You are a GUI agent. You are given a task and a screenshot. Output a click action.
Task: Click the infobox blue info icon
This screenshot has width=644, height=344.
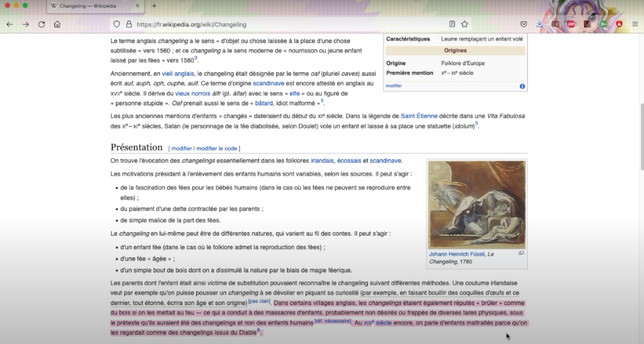coord(522,86)
